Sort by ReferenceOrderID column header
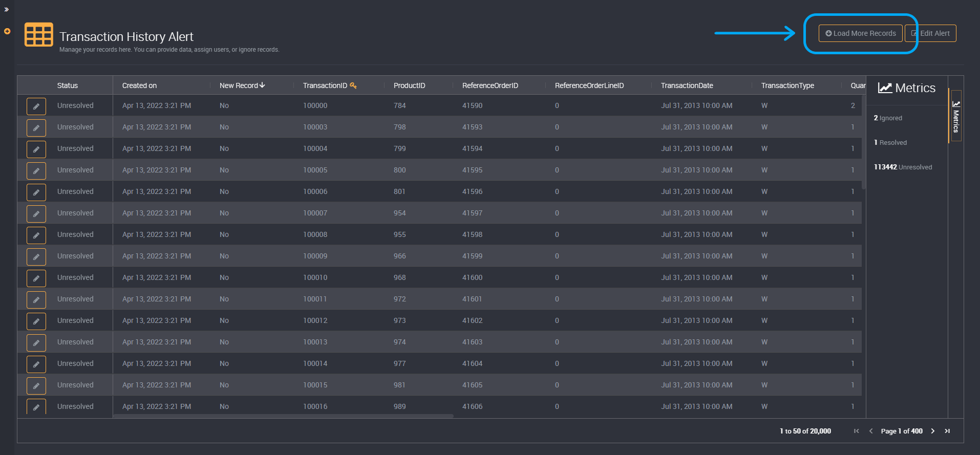980x455 pixels. 490,85
